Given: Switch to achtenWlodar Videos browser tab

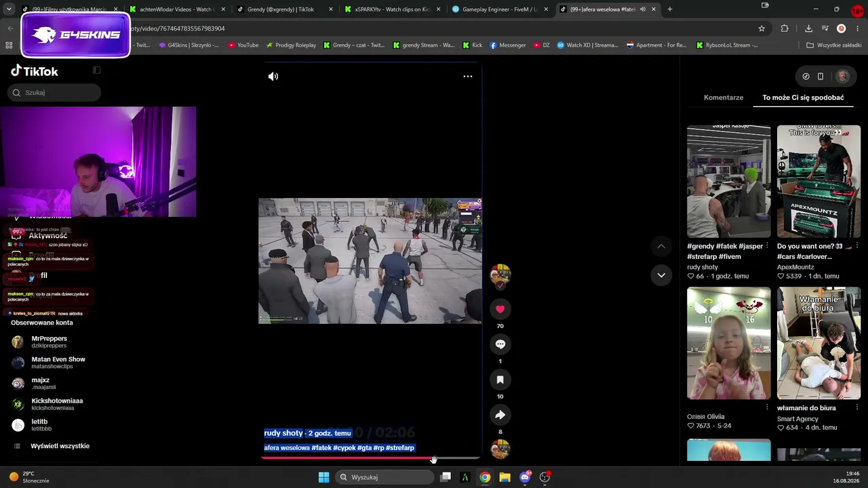Looking at the screenshot, I should coord(176,9).
